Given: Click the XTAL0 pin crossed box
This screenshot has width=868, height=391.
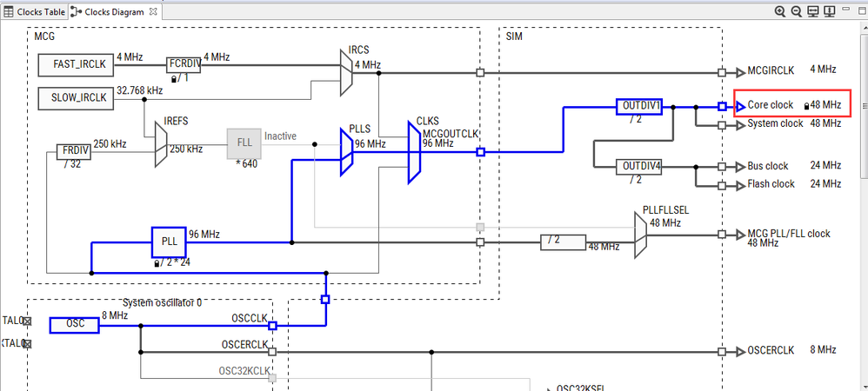Looking at the screenshot, I should [x=28, y=321].
